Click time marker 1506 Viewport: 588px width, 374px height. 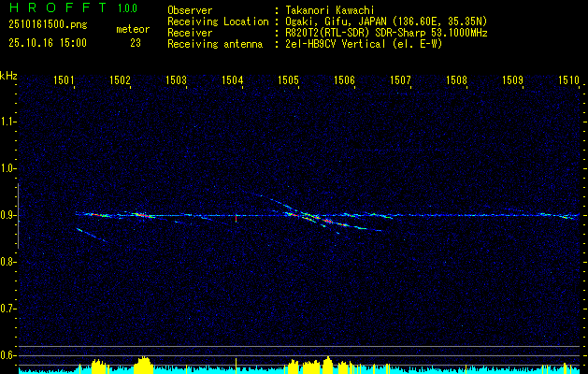tap(344, 79)
